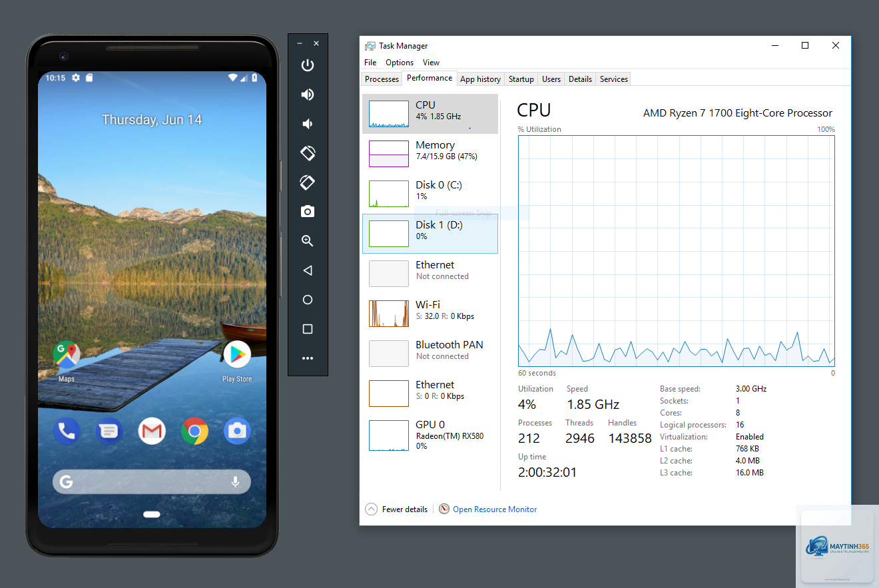This screenshot has height=588, width=879.
Task: Collapse with Fewer details button
Action: coord(397,509)
